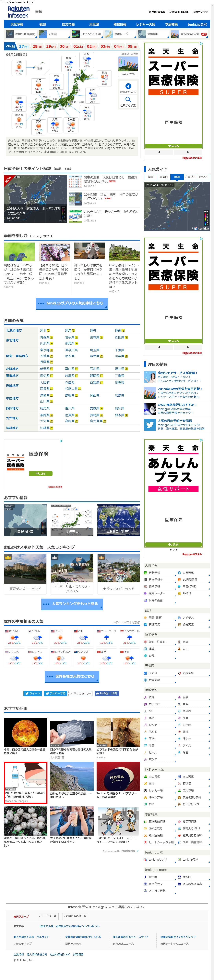Select the 30(火) forecast date tab
The image size is (214, 980).
(x=65, y=46)
